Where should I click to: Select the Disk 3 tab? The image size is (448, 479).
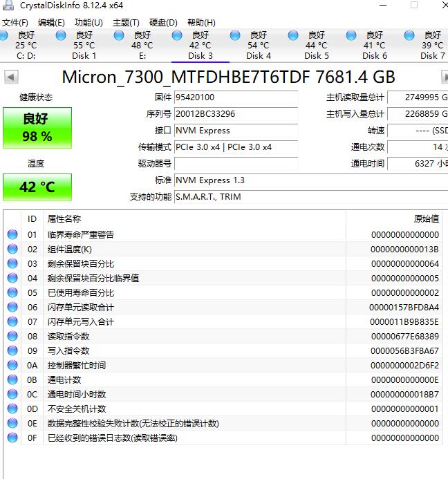200,45
